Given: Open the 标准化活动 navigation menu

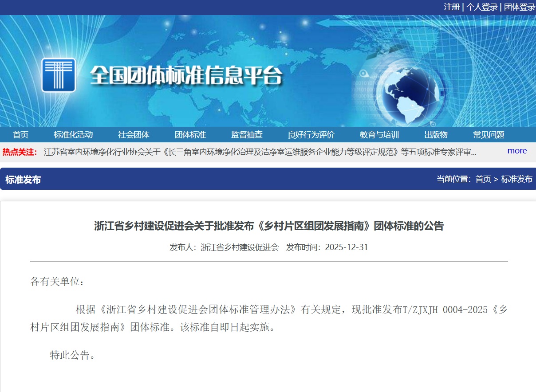Looking at the screenshot, I should 73,135.
